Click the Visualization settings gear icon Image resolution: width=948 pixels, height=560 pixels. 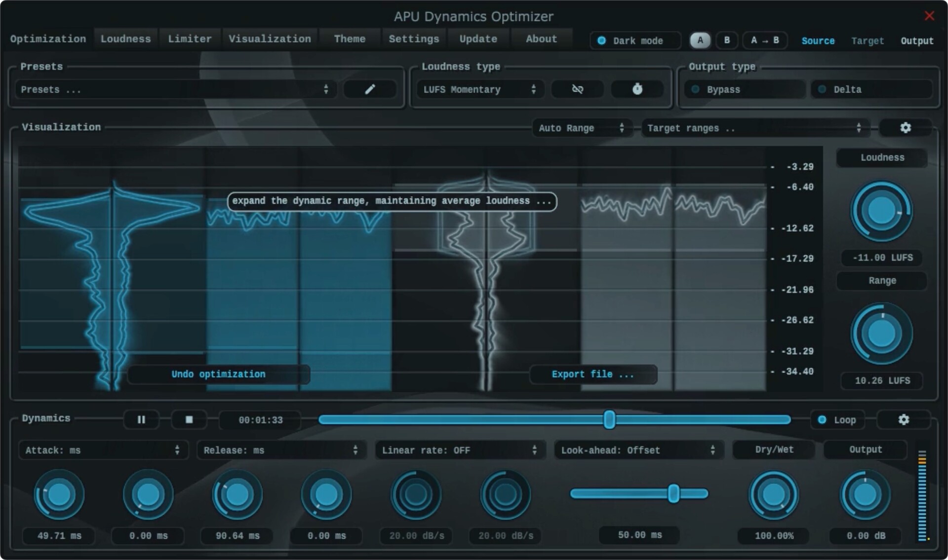tap(904, 127)
